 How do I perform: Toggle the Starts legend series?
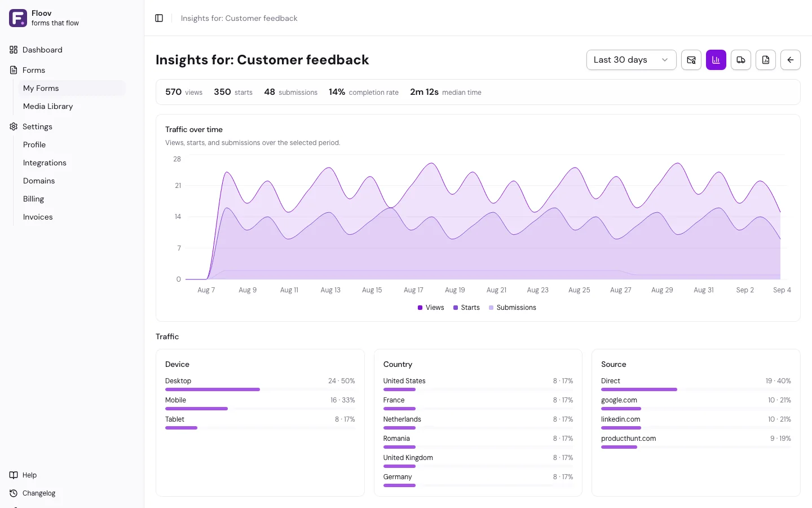click(466, 308)
